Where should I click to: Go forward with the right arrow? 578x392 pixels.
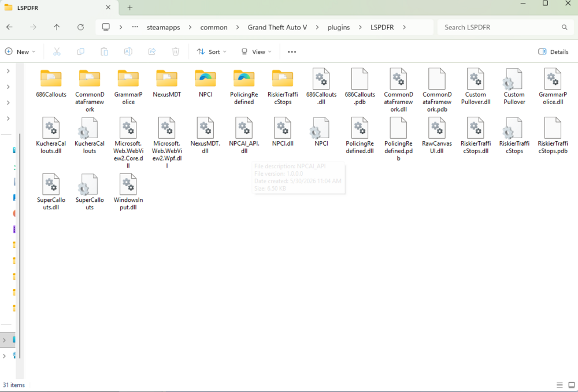pos(33,27)
